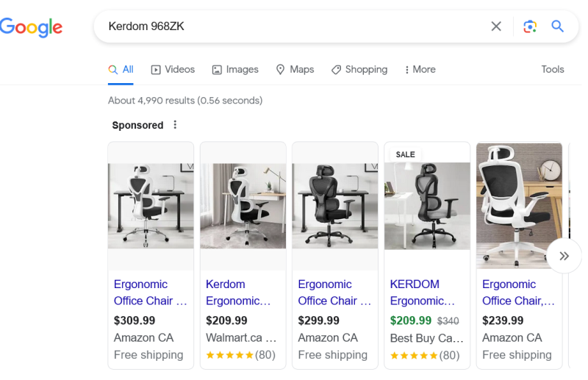Screen dimensions: 588x380
Task: Click the struck-through $340 original price
Action: click(448, 321)
